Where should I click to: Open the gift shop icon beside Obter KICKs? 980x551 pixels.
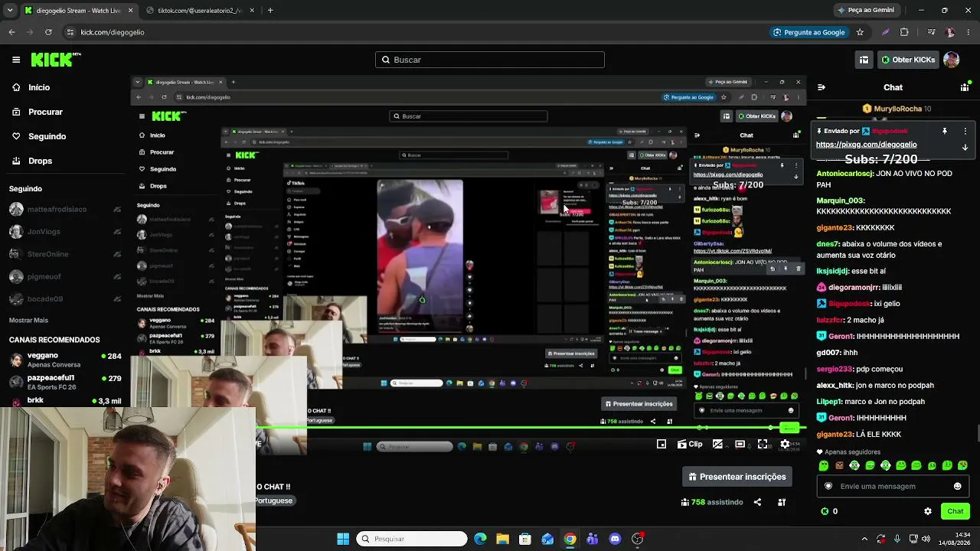(864, 60)
